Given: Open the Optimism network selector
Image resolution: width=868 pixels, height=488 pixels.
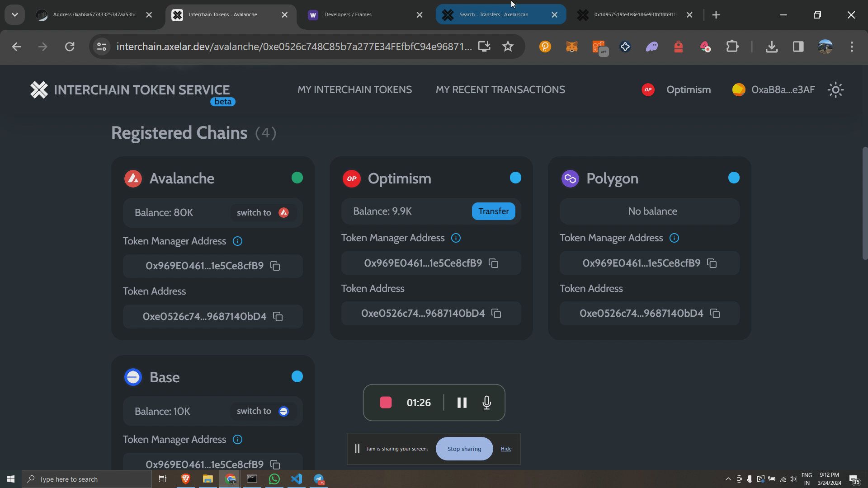Looking at the screenshot, I should point(676,90).
